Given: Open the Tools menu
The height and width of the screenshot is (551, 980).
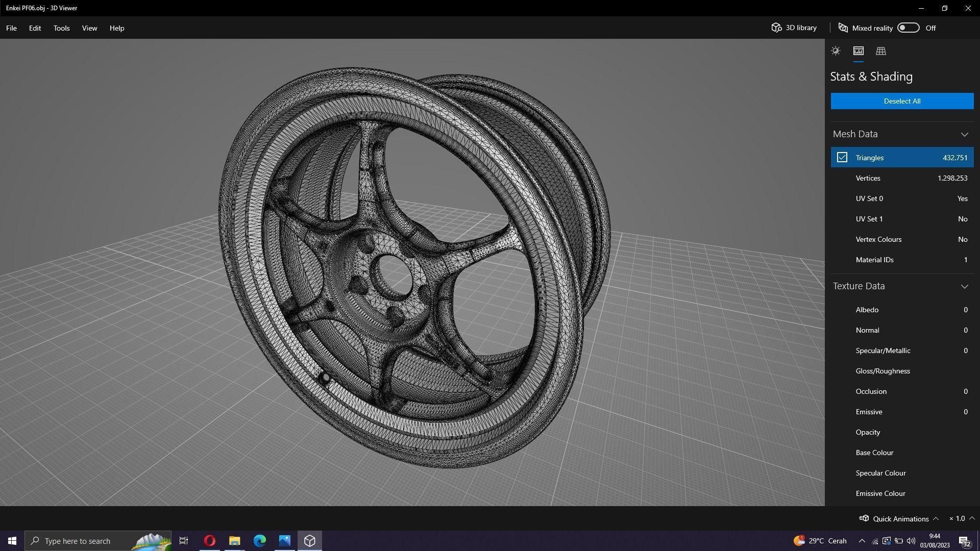Looking at the screenshot, I should point(61,28).
